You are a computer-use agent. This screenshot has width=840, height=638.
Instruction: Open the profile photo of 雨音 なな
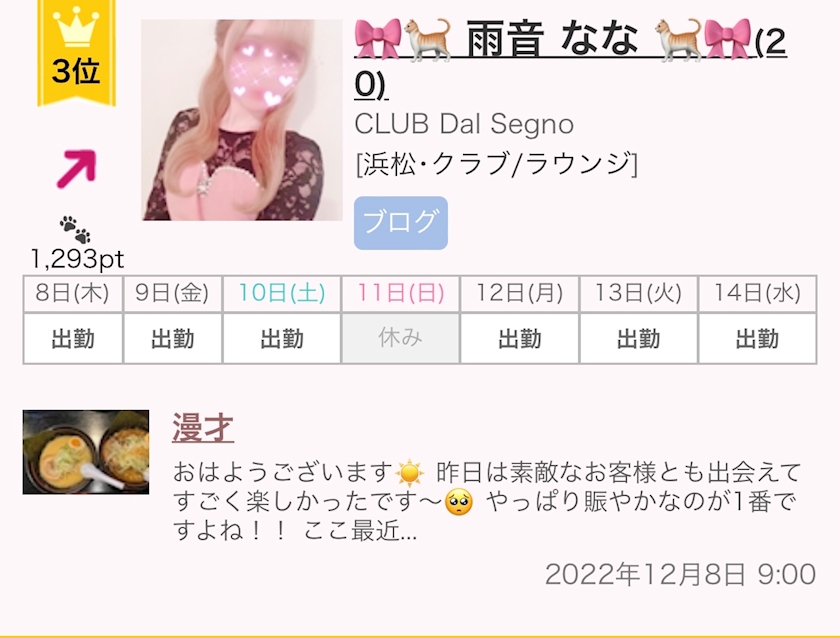pyautogui.click(x=242, y=120)
